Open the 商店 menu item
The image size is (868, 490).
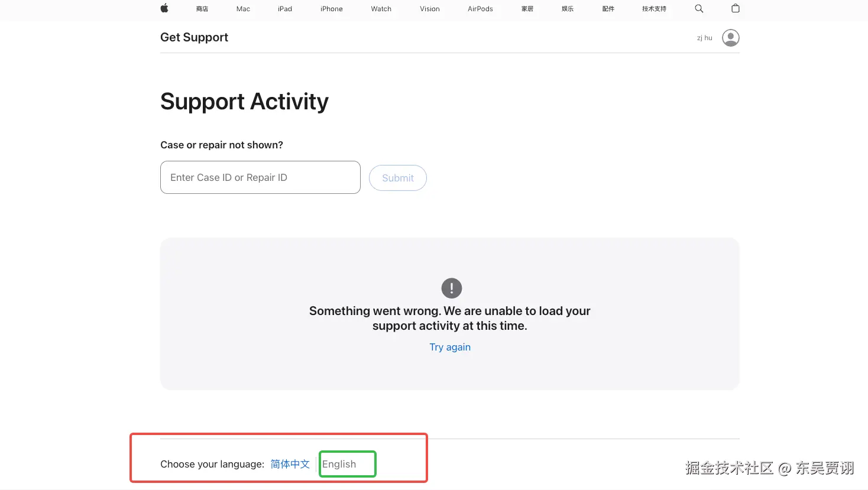[x=202, y=9]
